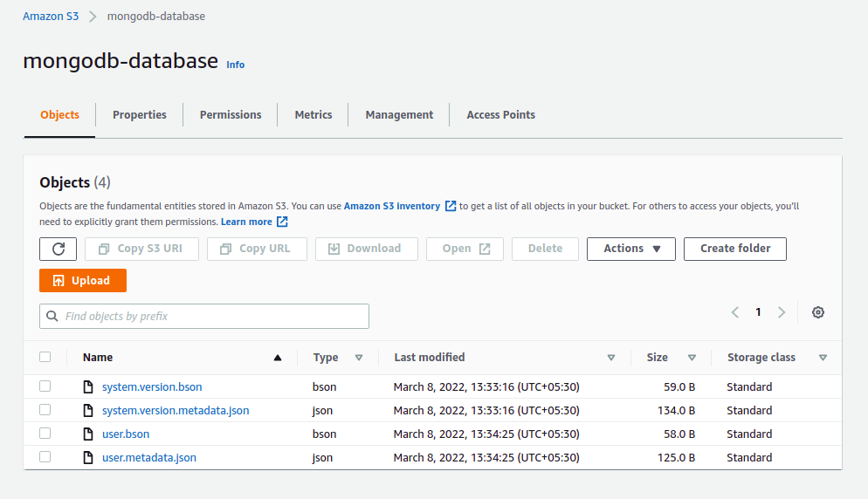Follow the Amazon S3 inventory link
This screenshot has height=499, width=868.
(392, 206)
